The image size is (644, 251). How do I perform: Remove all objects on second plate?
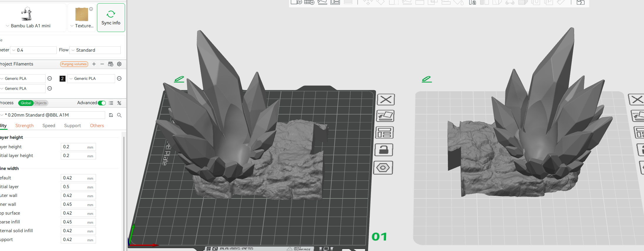tap(637, 100)
